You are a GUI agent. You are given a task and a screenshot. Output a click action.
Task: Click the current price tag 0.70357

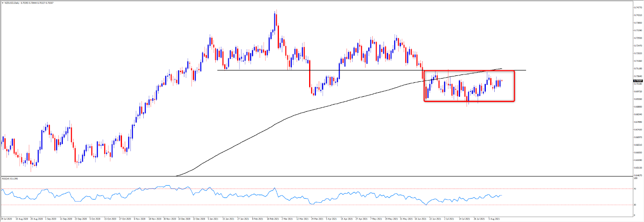tap(638, 81)
